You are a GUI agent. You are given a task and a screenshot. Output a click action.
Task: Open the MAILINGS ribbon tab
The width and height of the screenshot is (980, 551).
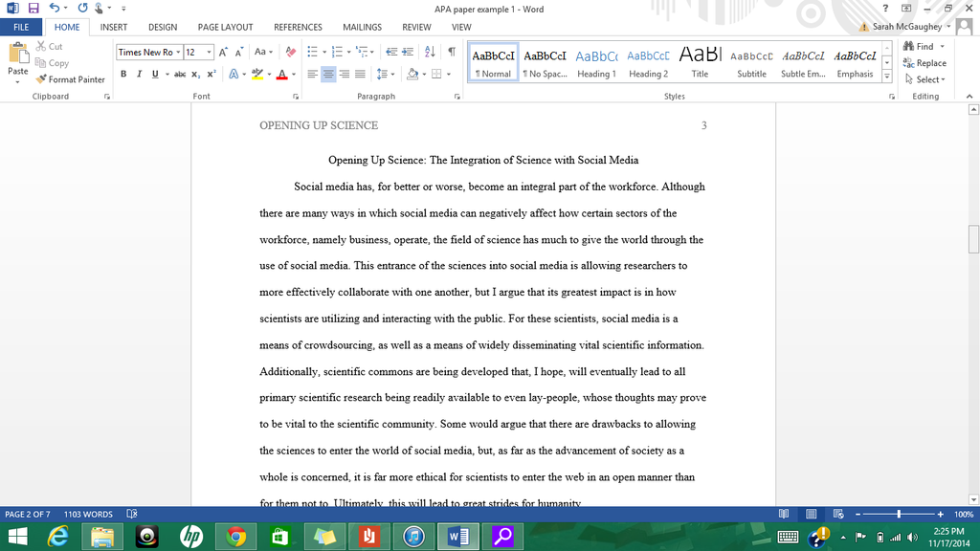point(362,27)
